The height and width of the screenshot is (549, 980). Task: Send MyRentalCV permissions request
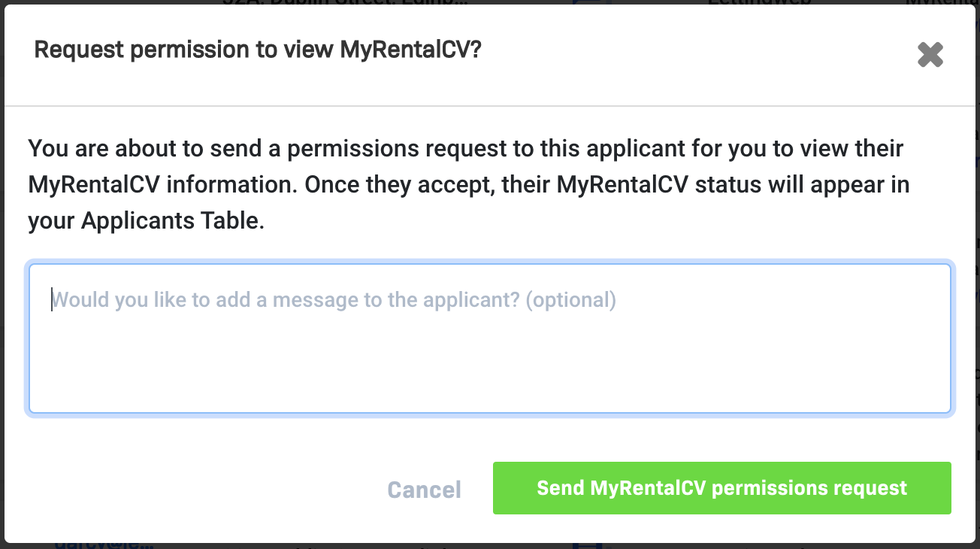click(x=721, y=488)
